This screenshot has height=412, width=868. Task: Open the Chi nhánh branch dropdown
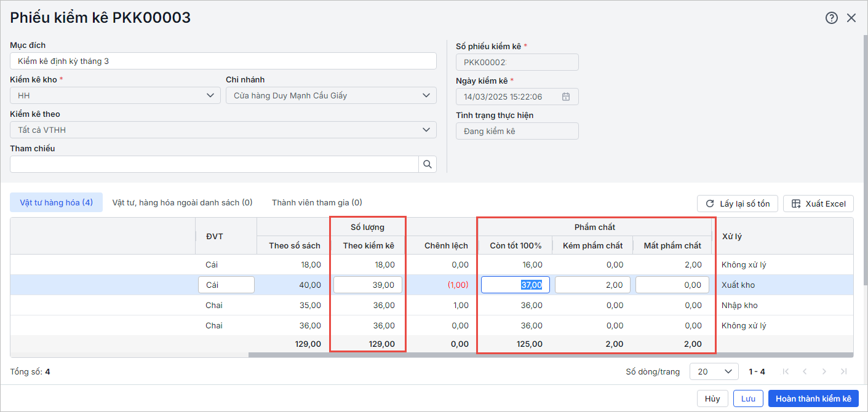tap(426, 95)
